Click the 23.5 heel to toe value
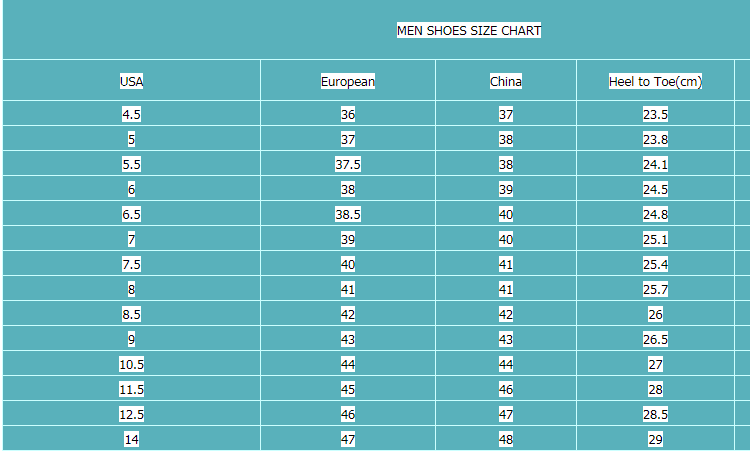 click(655, 115)
